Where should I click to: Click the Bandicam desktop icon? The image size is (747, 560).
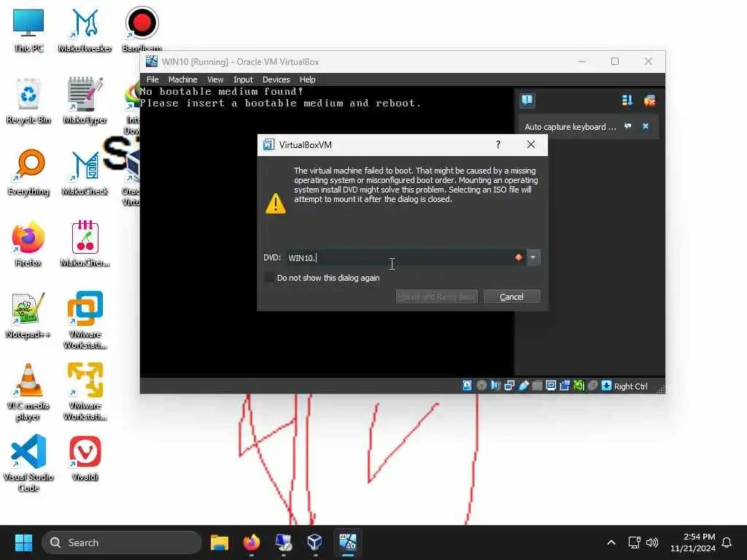(142, 29)
